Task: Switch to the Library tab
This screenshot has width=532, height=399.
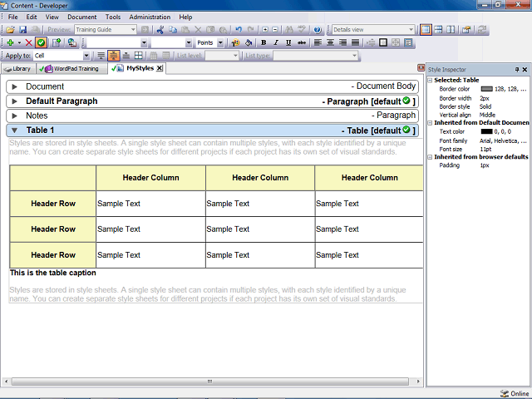Action: [17, 69]
